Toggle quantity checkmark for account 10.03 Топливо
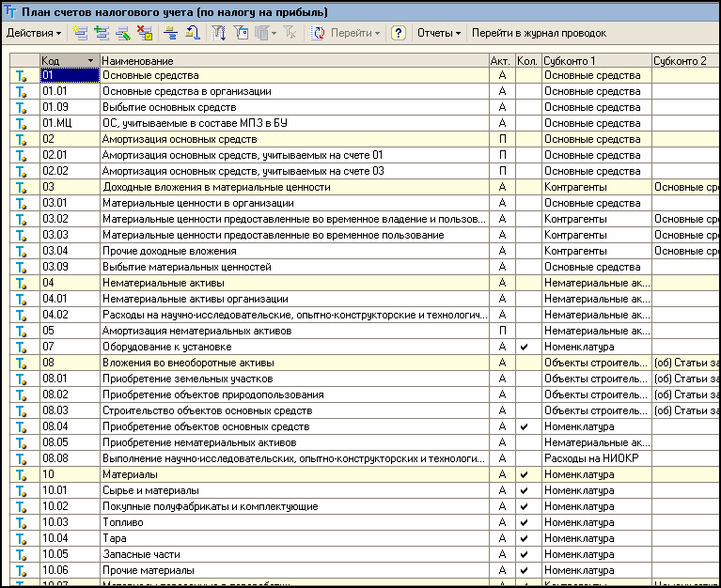This screenshot has width=721, height=588. [525, 523]
